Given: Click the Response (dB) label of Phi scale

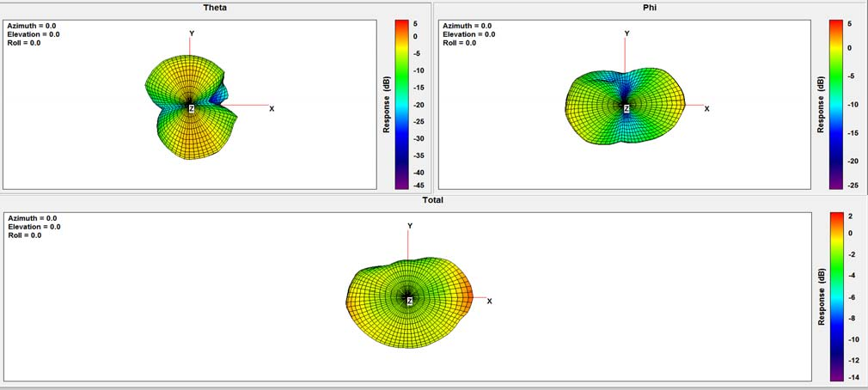Looking at the screenshot, I should tap(822, 105).
